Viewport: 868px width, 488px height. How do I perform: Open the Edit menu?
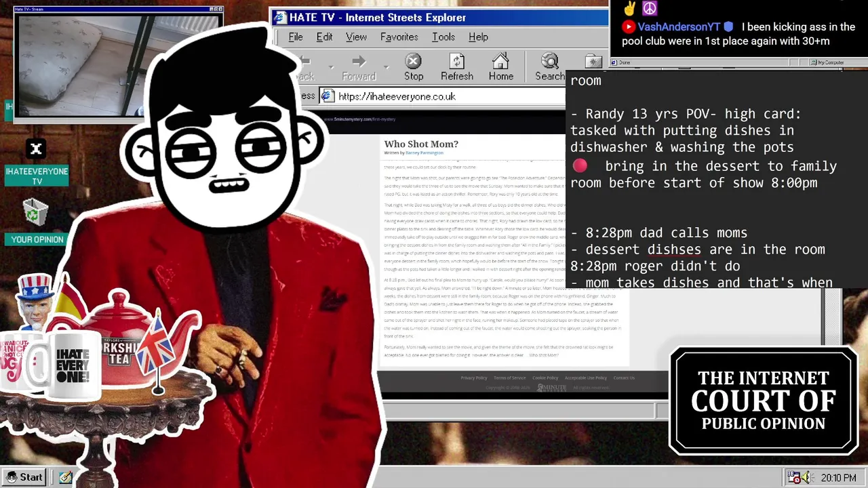click(324, 37)
